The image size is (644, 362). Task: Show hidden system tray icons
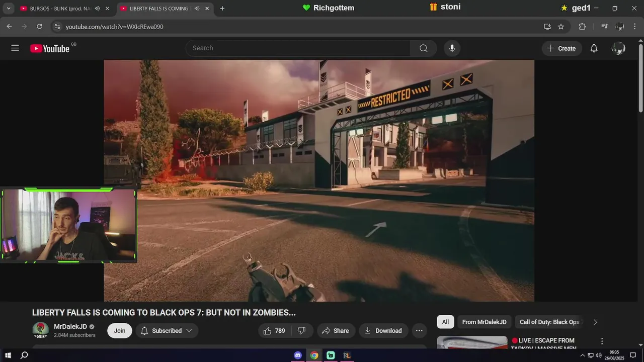pos(583,355)
